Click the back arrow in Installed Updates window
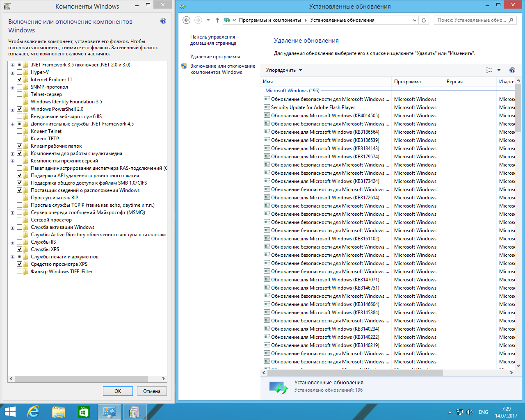525x420 pixels. point(187,20)
